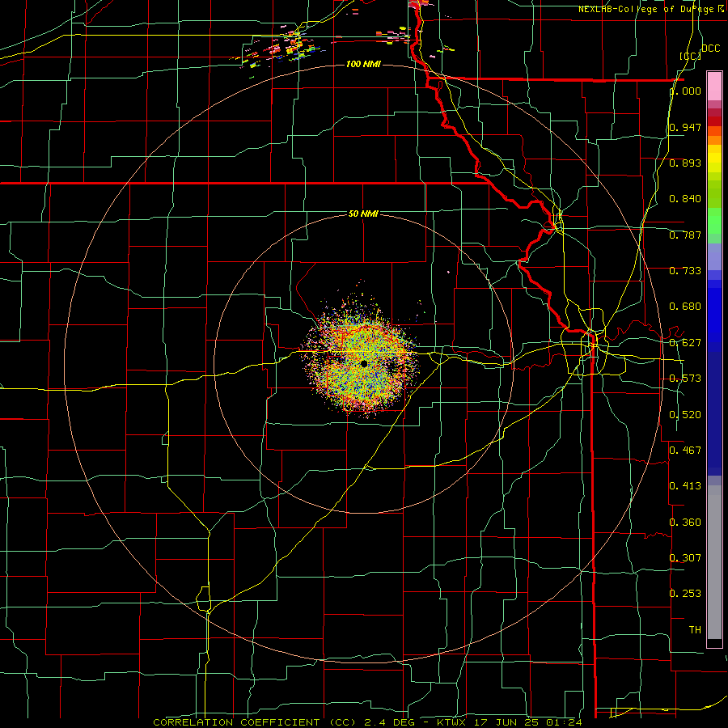Click the 0.787 scale value
The height and width of the screenshot is (728, 728).
685,235
